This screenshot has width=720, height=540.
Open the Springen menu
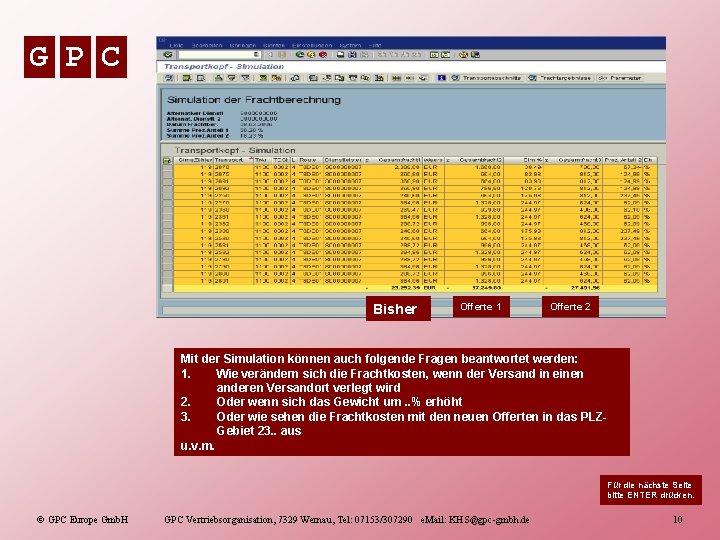tap(243, 45)
